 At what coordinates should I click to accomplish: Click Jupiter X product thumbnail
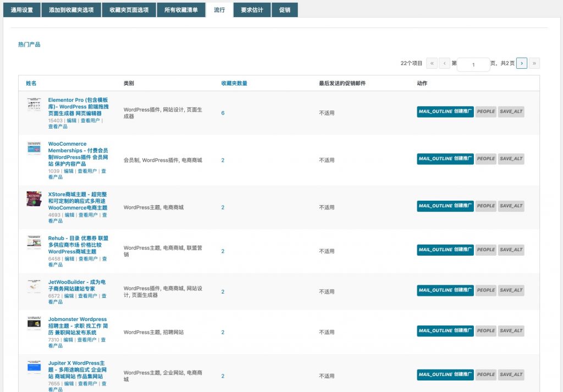click(x=34, y=368)
